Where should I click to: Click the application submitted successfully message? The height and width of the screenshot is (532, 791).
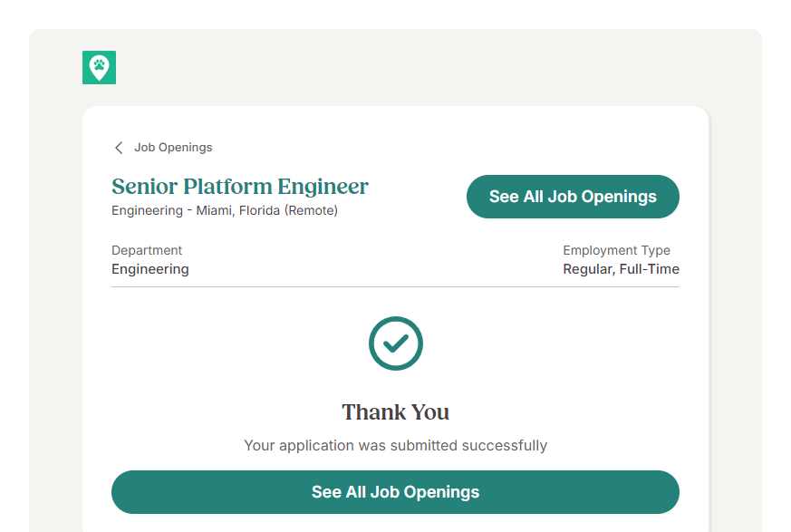coord(395,446)
